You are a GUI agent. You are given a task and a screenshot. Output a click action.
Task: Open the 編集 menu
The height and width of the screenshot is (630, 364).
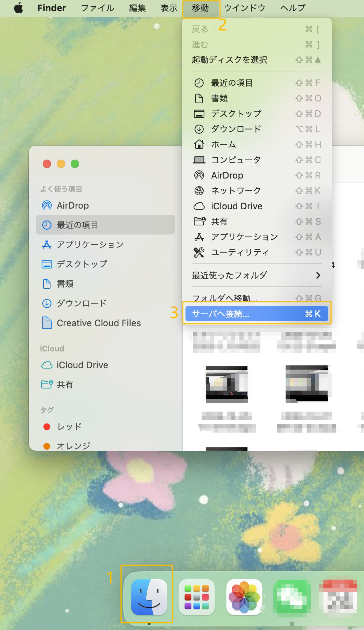137,8
